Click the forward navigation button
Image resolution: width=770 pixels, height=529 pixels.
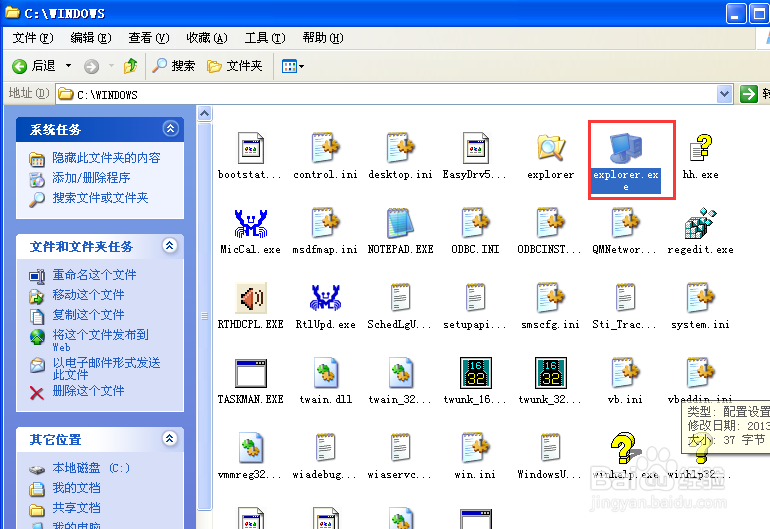(91, 66)
